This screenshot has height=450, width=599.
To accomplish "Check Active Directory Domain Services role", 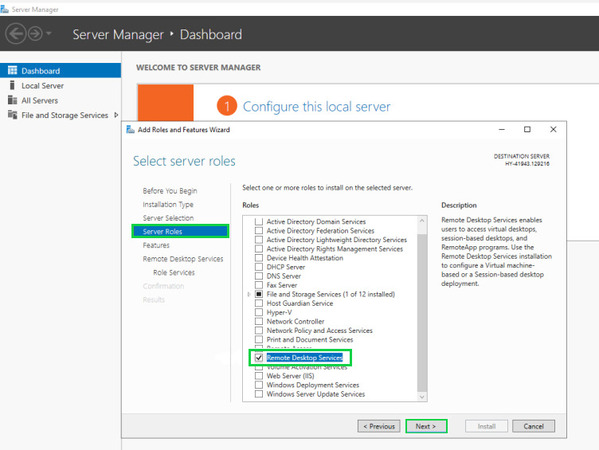I will tap(259, 222).
